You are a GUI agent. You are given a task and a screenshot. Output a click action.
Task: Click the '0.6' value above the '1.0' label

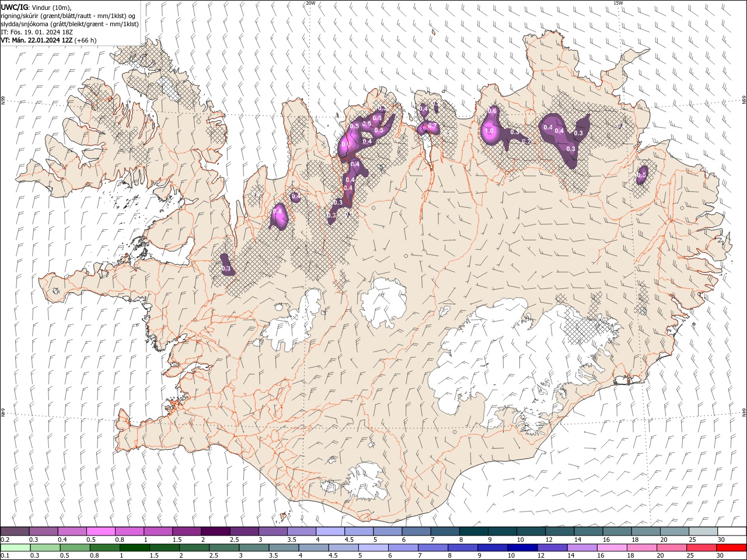click(x=492, y=111)
